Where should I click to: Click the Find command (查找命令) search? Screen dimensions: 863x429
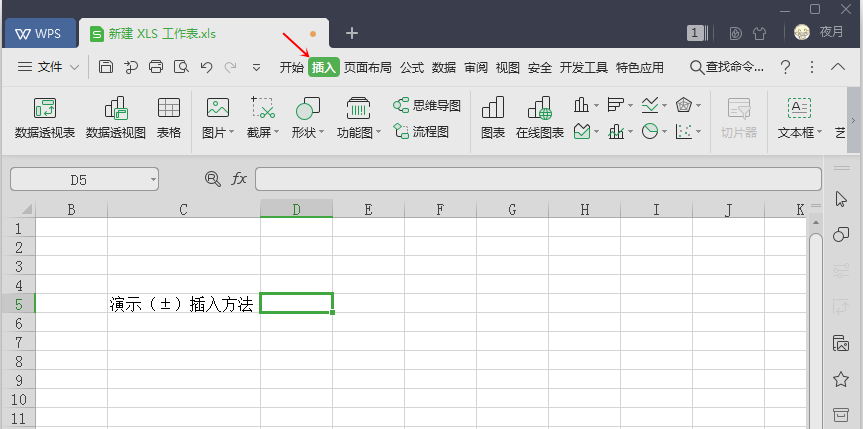[x=727, y=67]
